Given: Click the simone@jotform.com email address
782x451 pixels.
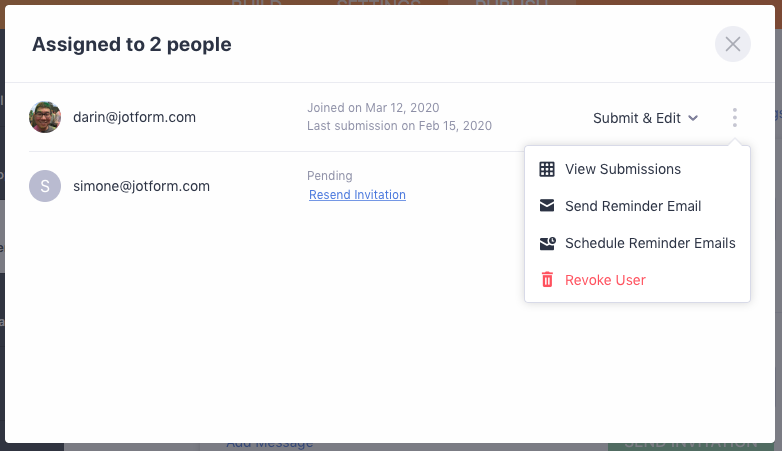Looking at the screenshot, I should click(141, 186).
